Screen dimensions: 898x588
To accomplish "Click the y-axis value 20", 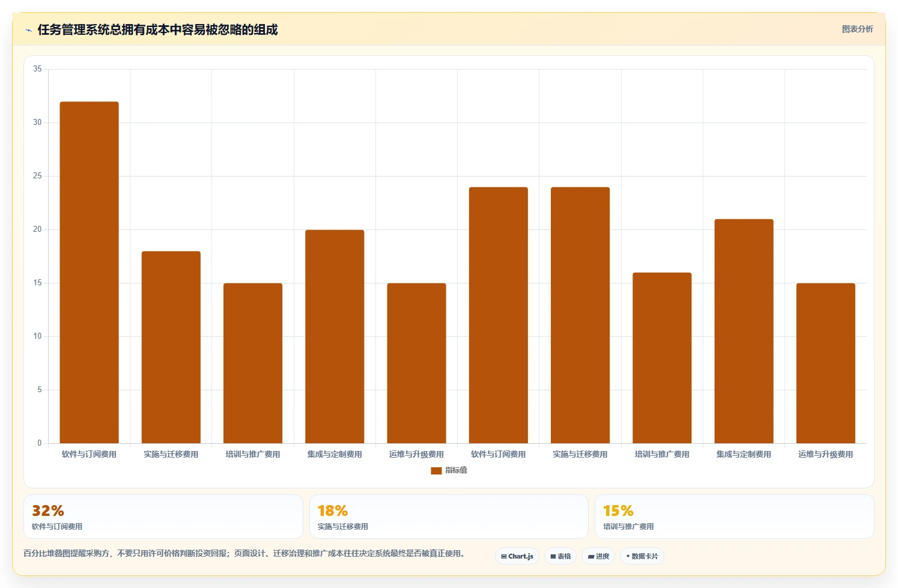I will tap(37, 229).
